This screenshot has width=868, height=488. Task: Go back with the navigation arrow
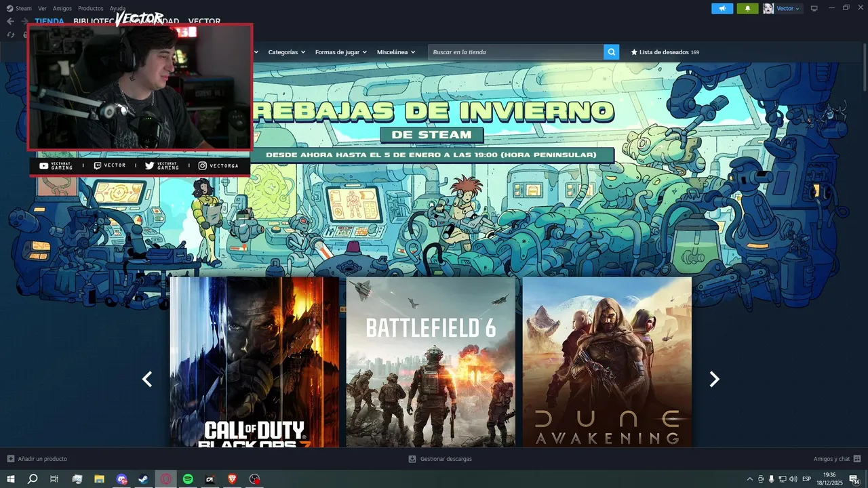(10, 21)
